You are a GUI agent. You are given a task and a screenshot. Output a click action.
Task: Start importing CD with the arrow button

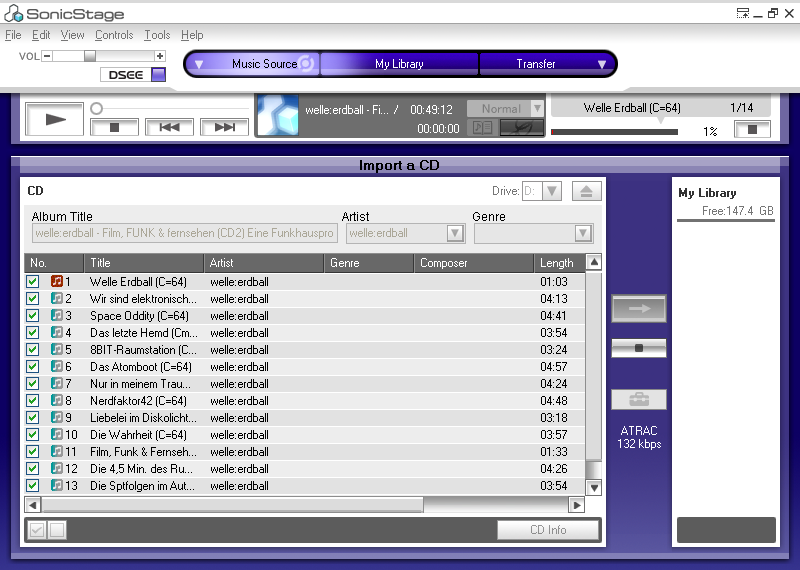(638, 309)
